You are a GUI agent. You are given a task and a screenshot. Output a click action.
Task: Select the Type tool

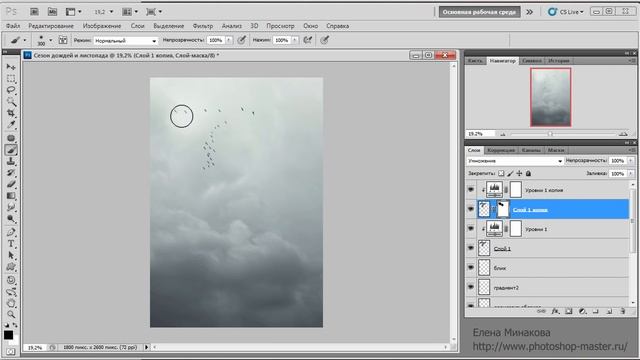[x=11, y=244]
